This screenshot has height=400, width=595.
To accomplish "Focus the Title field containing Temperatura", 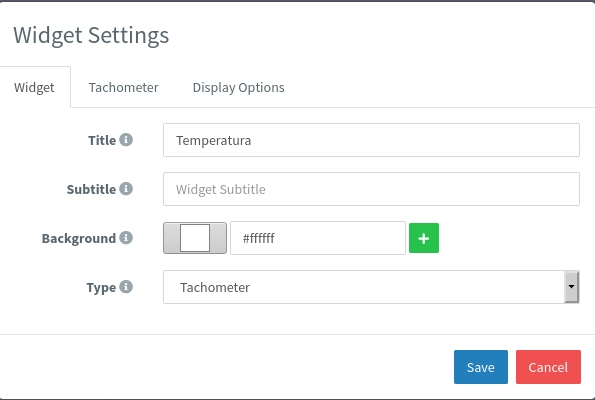I will [371, 140].
